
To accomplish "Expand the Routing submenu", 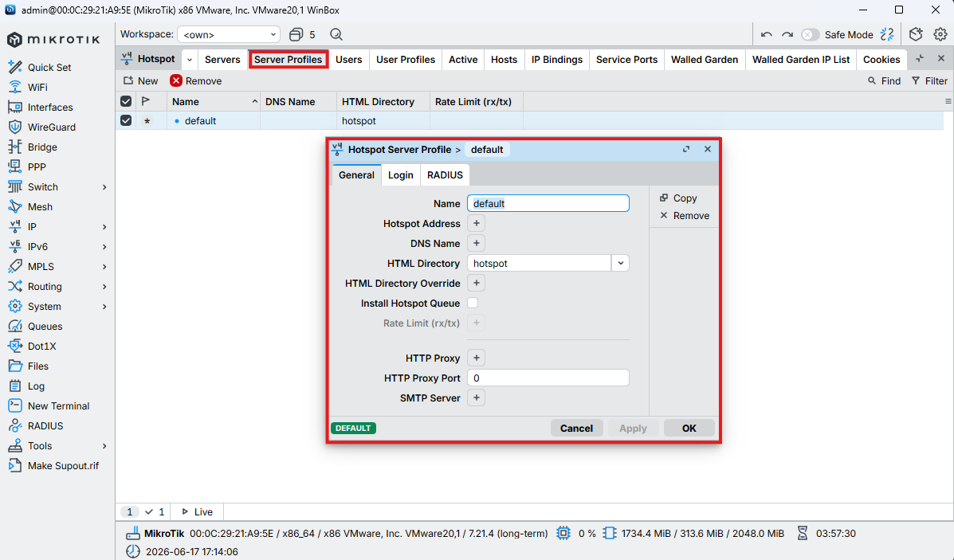I will (x=104, y=287).
